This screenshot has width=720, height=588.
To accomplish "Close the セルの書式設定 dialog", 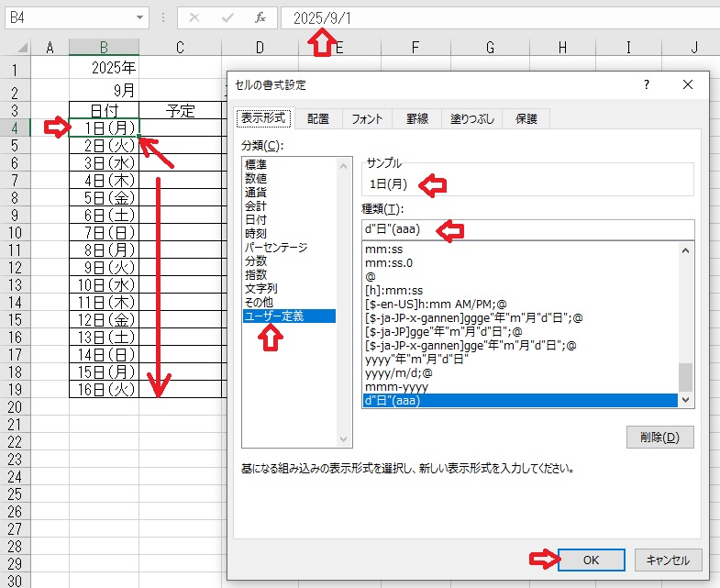I will coord(688,84).
